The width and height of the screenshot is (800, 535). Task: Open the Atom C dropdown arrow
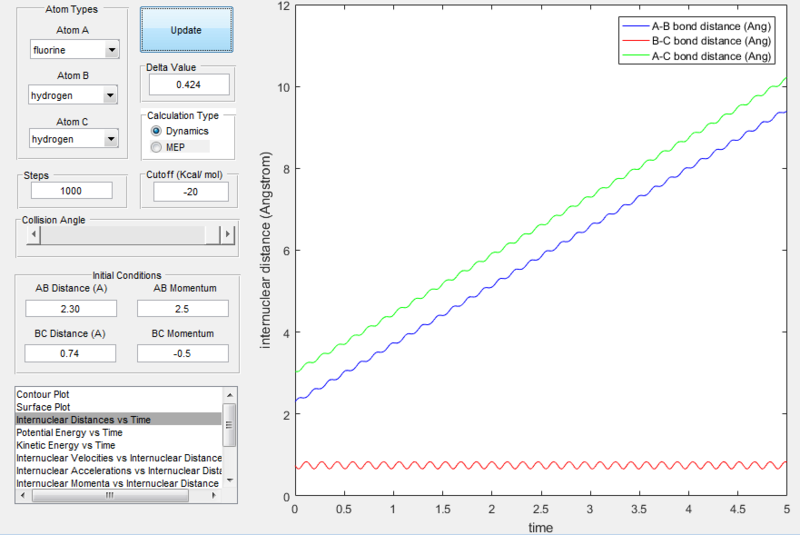pyautogui.click(x=111, y=139)
